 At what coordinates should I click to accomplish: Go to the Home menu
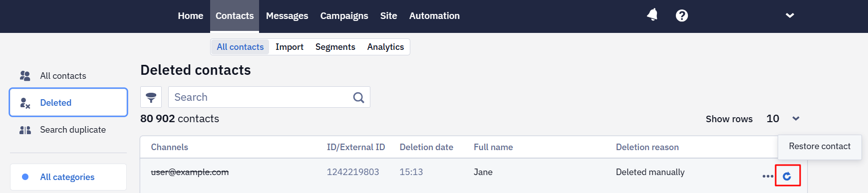click(x=191, y=16)
